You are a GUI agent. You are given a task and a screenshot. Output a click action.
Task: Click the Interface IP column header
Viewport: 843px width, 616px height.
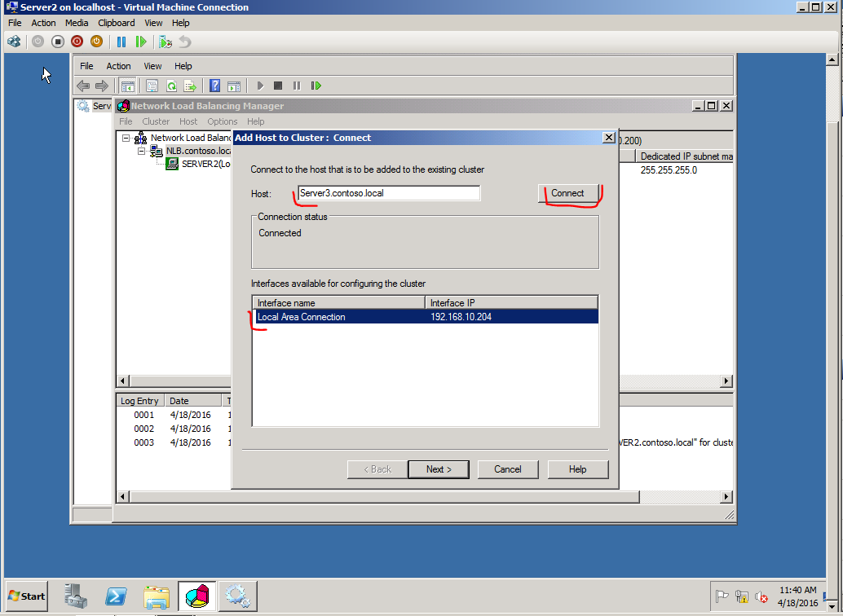[511, 302]
